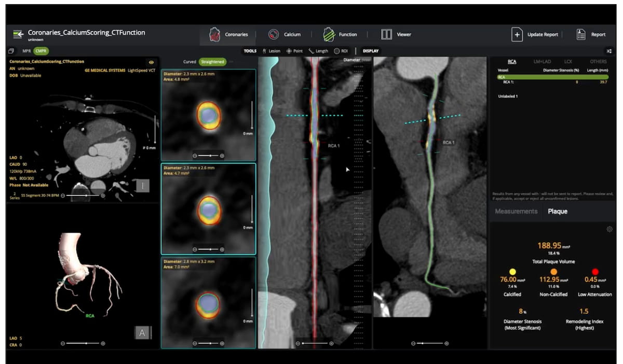Open the Function workflow
The width and height of the screenshot is (623, 364).
(340, 34)
